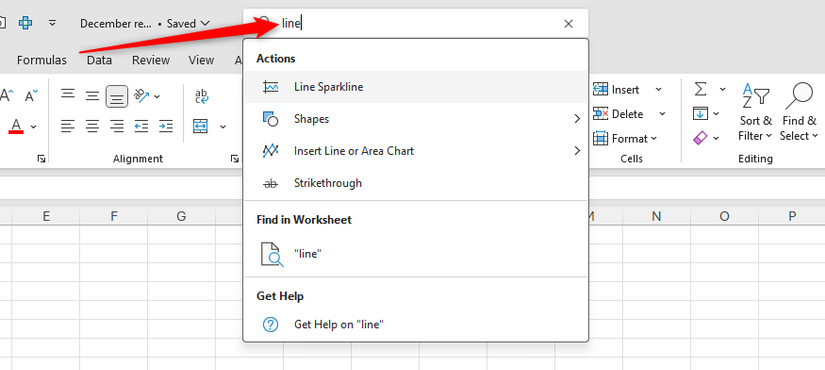Open Find & Select menu
The width and height of the screenshot is (825, 370).
pyautogui.click(x=798, y=112)
